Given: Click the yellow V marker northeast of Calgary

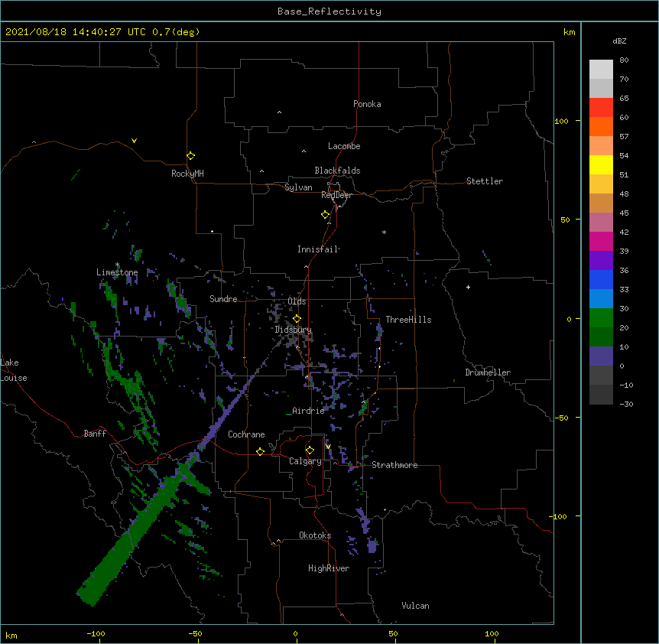Looking at the screenshot, I should pos(328,447).
